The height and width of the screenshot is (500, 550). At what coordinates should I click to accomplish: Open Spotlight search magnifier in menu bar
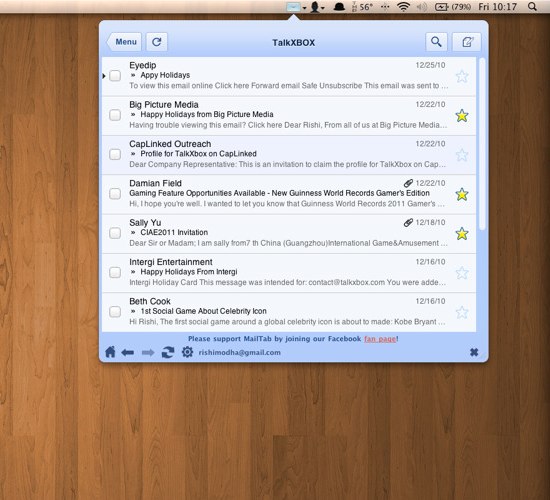(532, 7)
